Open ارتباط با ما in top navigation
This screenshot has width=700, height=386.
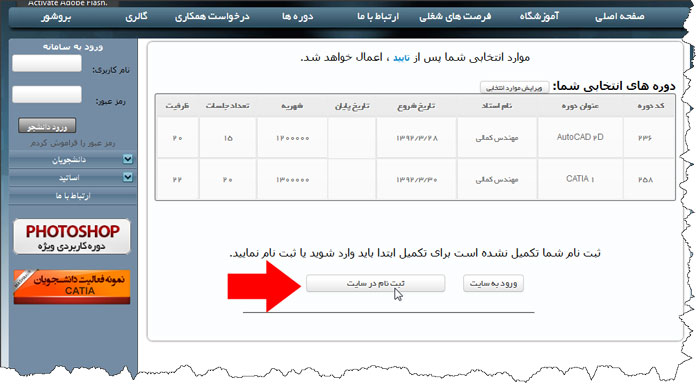tap(378, 17)
